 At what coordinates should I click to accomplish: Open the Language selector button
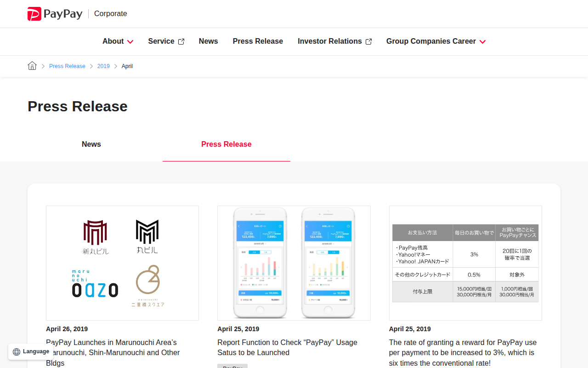[31, 352]
